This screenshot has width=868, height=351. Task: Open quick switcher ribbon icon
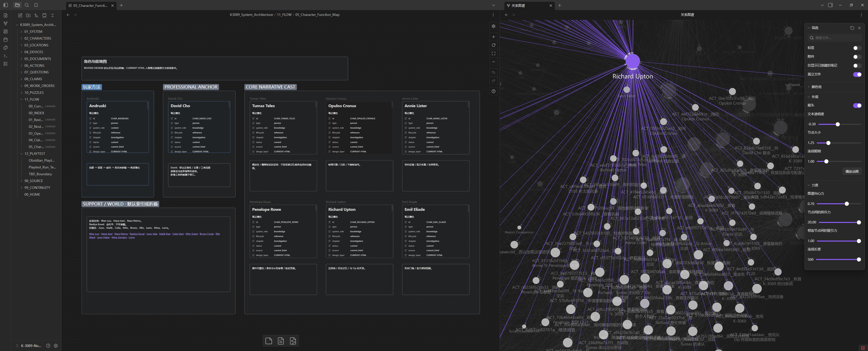click(5, 15)
